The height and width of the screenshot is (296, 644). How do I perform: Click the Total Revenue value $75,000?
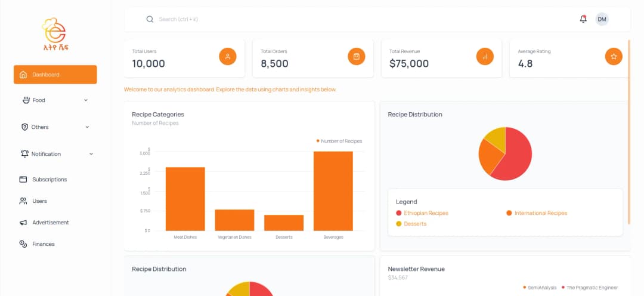(x=408, y=64)
